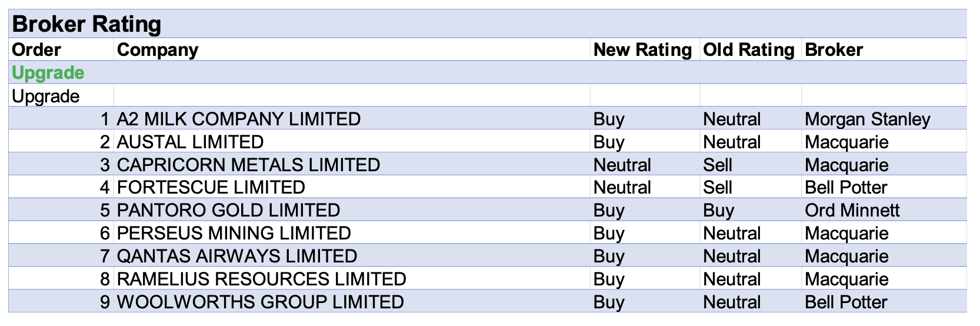Click the Old Rating column header
This screenshot has height=326, width=980.
click(x=748, y=50)
